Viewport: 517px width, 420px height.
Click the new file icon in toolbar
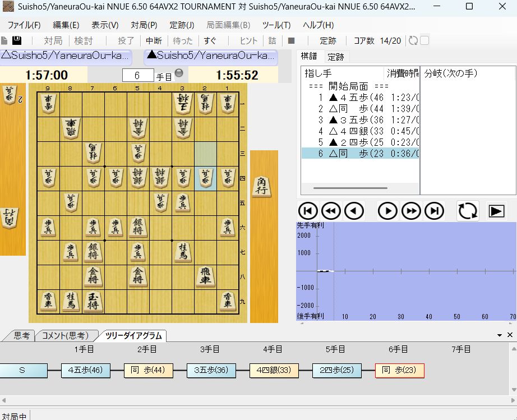(4, 40)
